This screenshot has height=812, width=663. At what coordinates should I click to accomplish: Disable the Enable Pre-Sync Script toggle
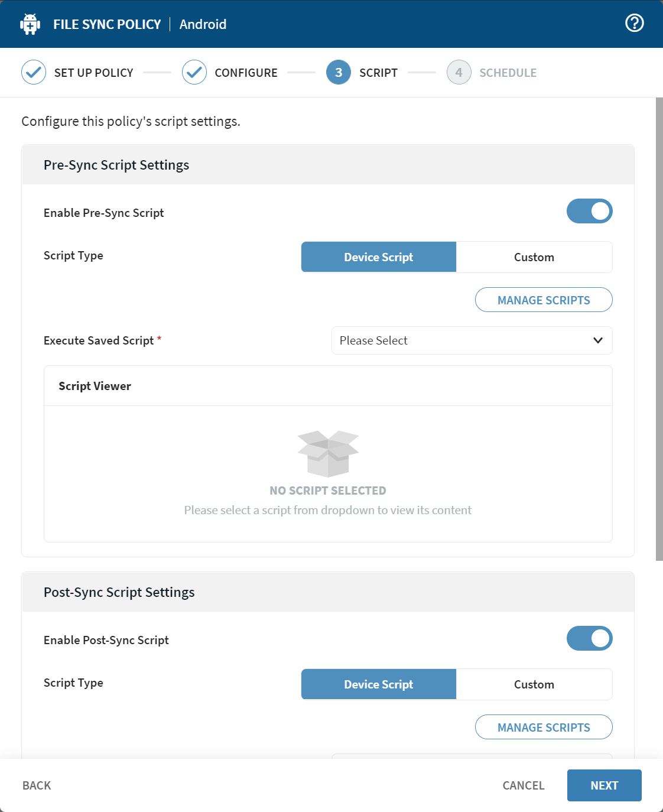pyautogui.click(x=590, y=211)
